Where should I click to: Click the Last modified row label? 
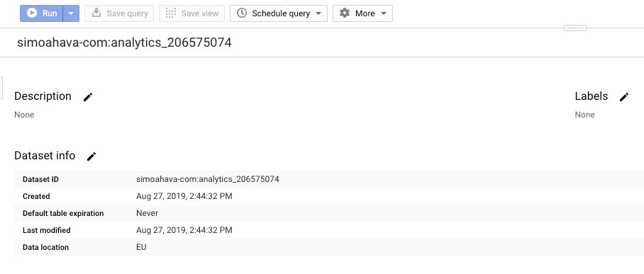pyautogui.click(x=46, y=231)
